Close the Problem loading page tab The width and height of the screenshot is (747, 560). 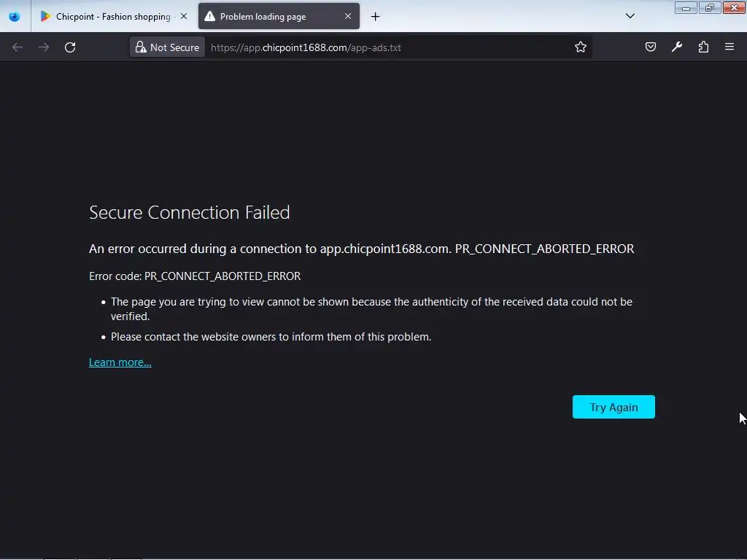click(x=348, y=16)
